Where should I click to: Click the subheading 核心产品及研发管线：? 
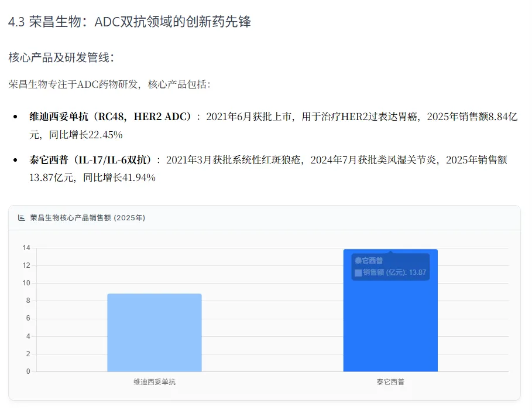[61, 57]
